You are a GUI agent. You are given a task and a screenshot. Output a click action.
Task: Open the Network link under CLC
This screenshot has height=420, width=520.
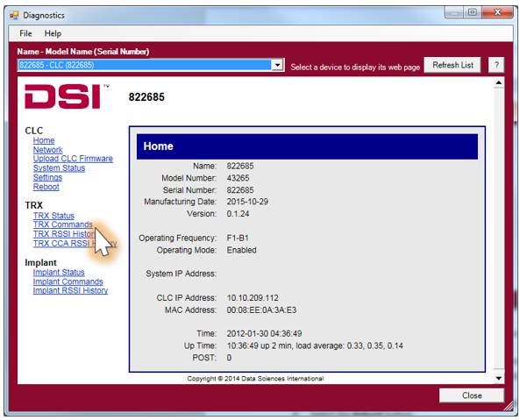47,150
